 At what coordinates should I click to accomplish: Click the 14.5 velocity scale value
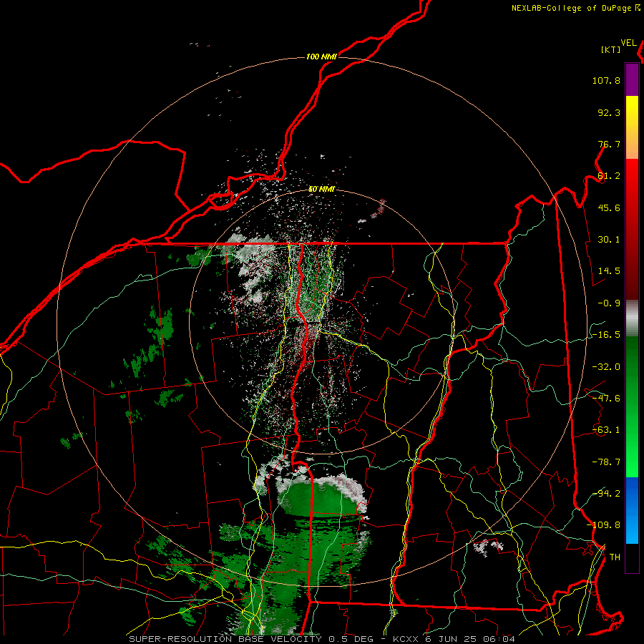click(x=609, y=271)
